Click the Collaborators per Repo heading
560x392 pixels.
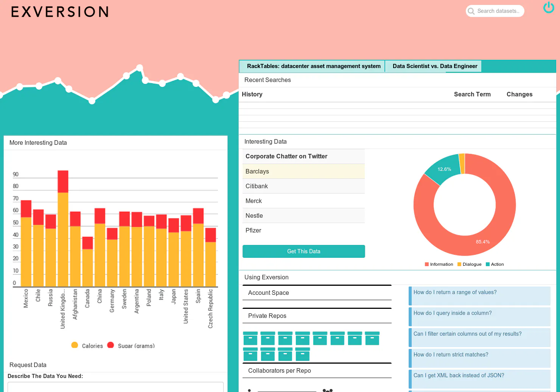pyautogui.click(x=280, y=371)
